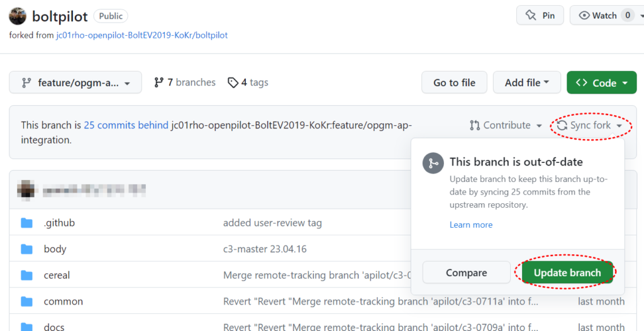
Task: Open the common row's revert commit message
Action: tap(380, 301)
